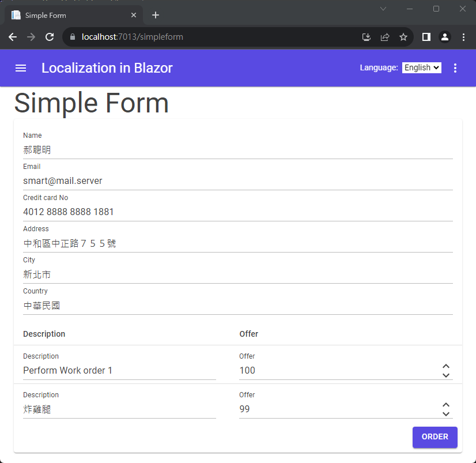The image size is (476, 463).
Task: Click the Email input field
Action: click(x=237, y=181)
